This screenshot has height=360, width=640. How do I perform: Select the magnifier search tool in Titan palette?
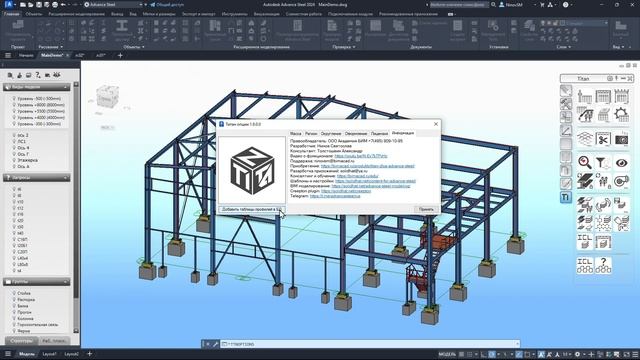[584, 162]
